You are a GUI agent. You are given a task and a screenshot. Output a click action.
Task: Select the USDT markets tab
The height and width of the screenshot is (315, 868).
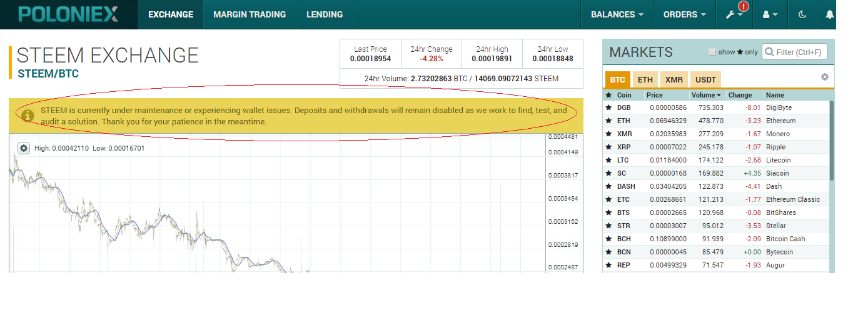pyautogui.click(x=705, y=80)
